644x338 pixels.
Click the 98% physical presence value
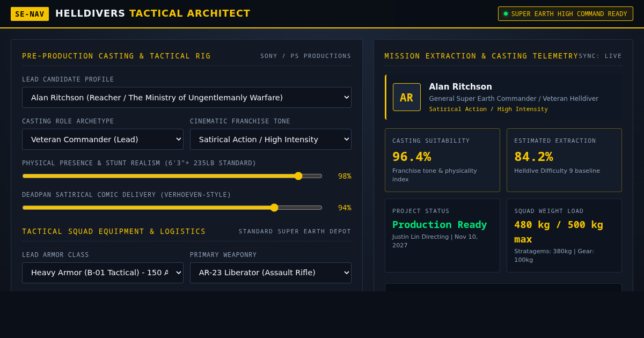(345, 176)
